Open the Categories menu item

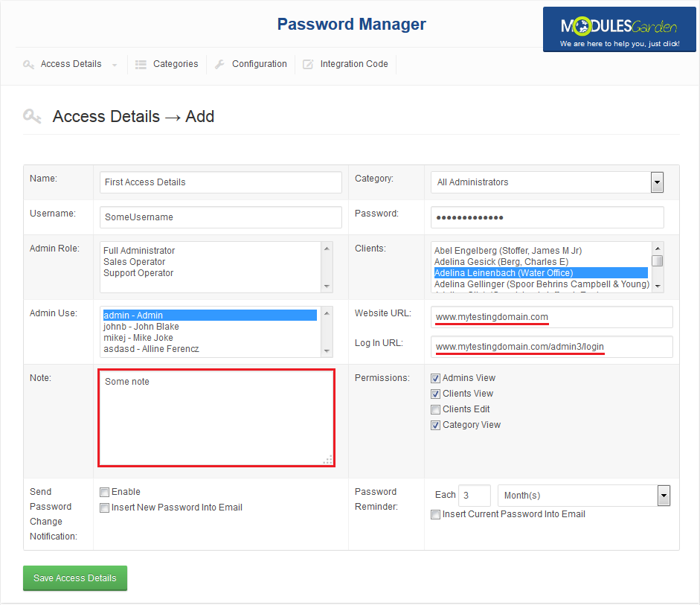pyautogui.click(x=176, y=64)
